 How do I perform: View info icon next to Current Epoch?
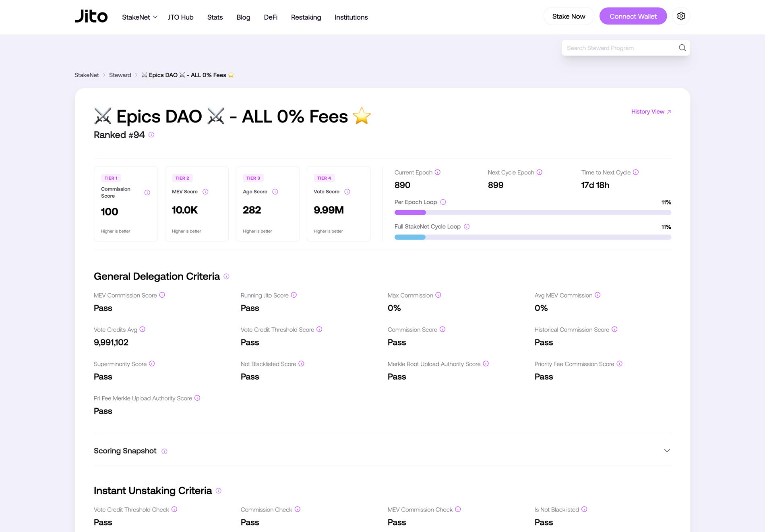(x=437, y=172)
